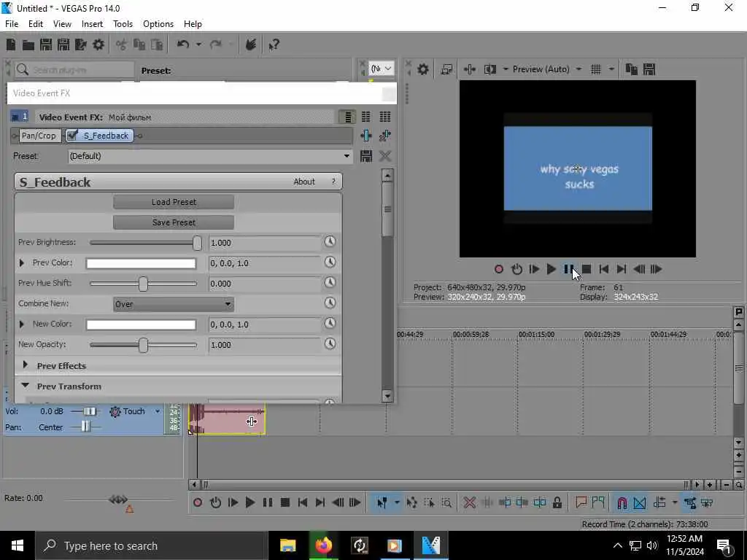Open the Options menu
Screen dimensions: 747x560
pyautogui.click(x=158, y=24)
